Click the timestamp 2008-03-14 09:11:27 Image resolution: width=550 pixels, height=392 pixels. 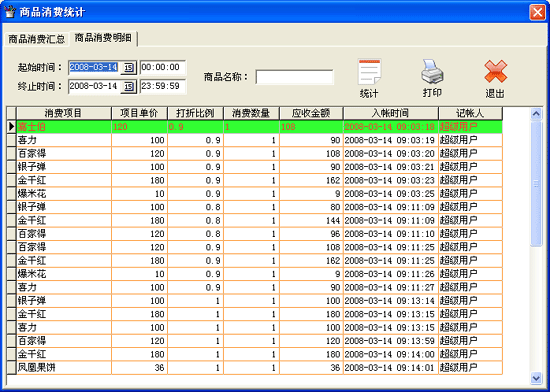tap(390, 287)
